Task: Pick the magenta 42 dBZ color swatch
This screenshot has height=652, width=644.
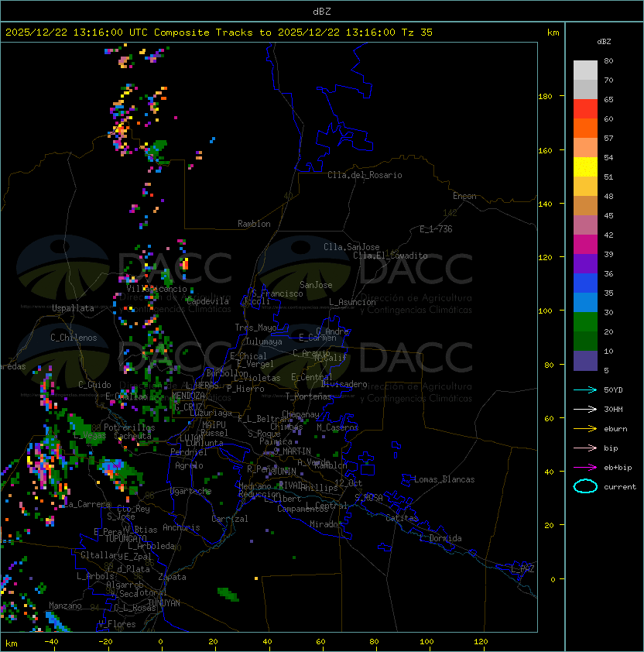Action: click(585, 244)
